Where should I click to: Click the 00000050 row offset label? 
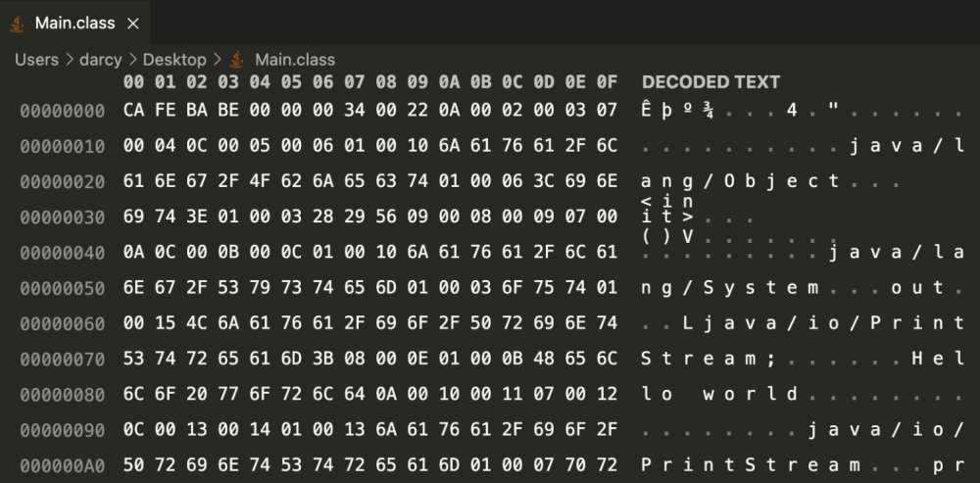[x=63, y=288]
